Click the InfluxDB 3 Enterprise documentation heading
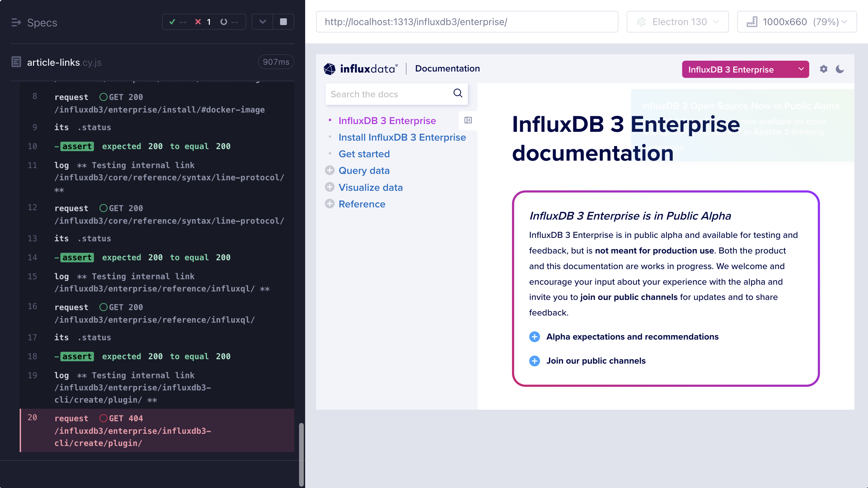The height and width of the screenshot is (488, 868). [626, 139]
